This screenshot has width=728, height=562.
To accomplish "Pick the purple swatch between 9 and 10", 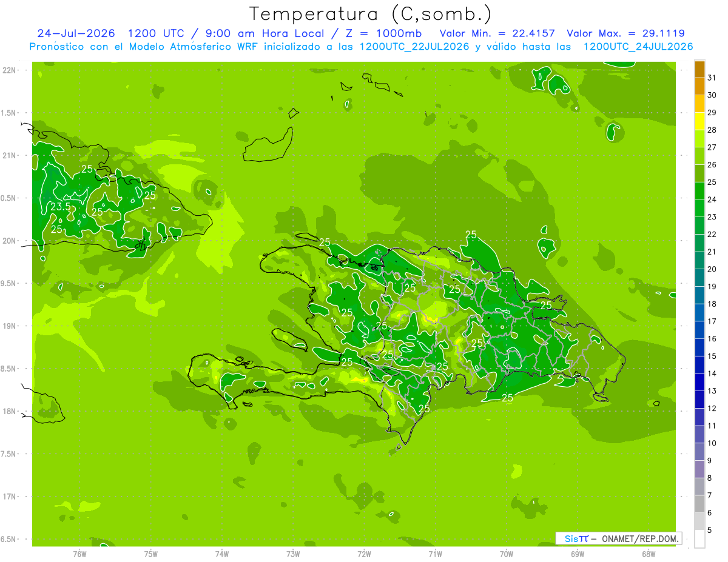I will [699, 452].
